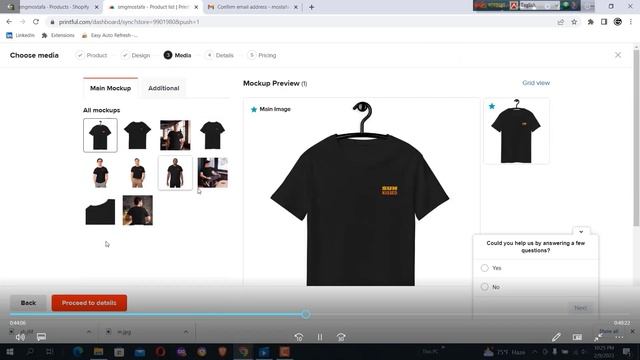
Task: Select the Main Mockup tab
Action: click(x=110, y=88)
